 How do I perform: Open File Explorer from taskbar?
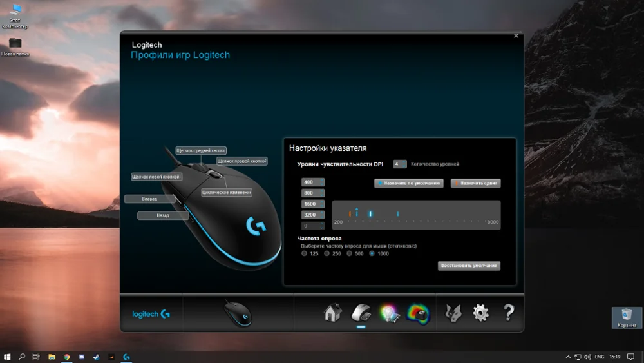tap(52, 357)
